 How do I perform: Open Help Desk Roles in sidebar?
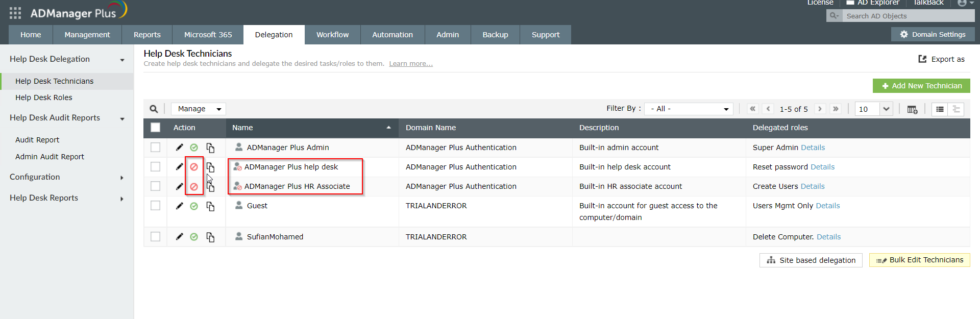point(44,97)
